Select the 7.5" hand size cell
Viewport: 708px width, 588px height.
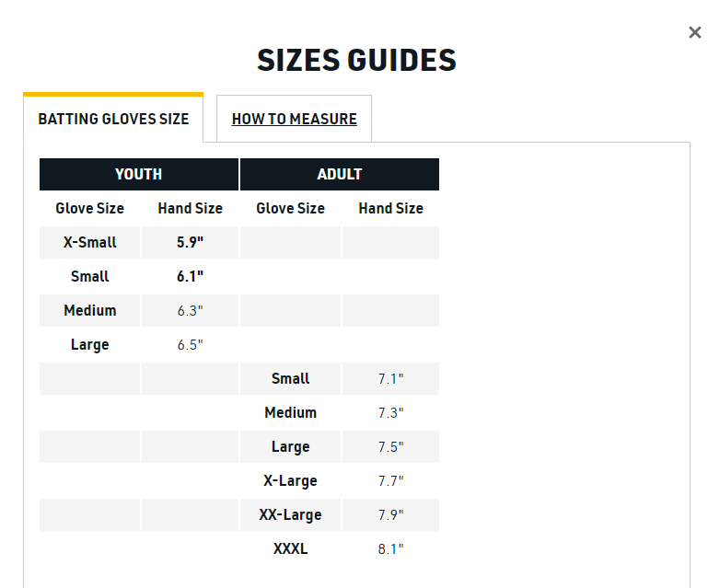(x=390, y=446)
